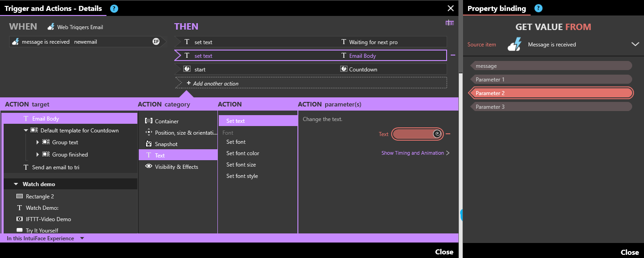644x258 pixels.
Task: Click the Container category icon
Action: click(x=148, y=121)
